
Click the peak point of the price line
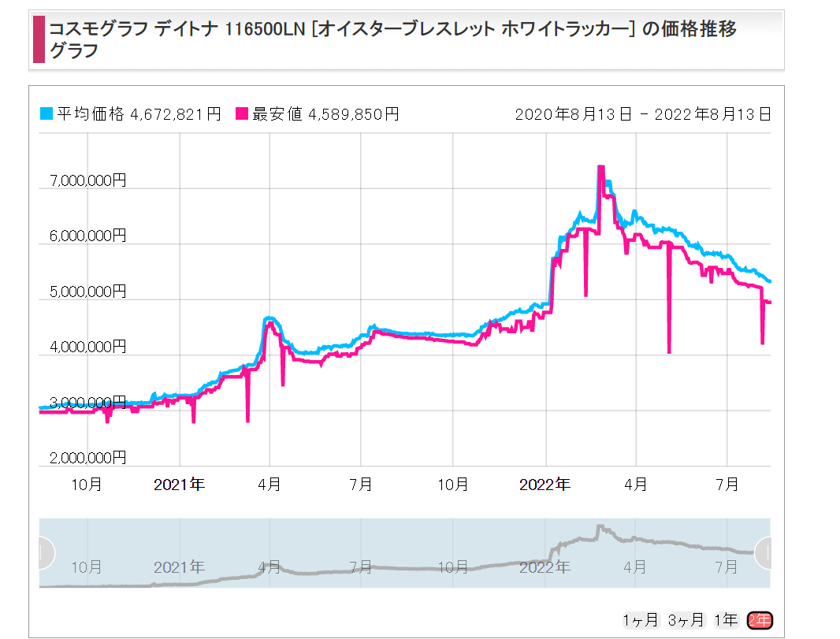[601, 167]
